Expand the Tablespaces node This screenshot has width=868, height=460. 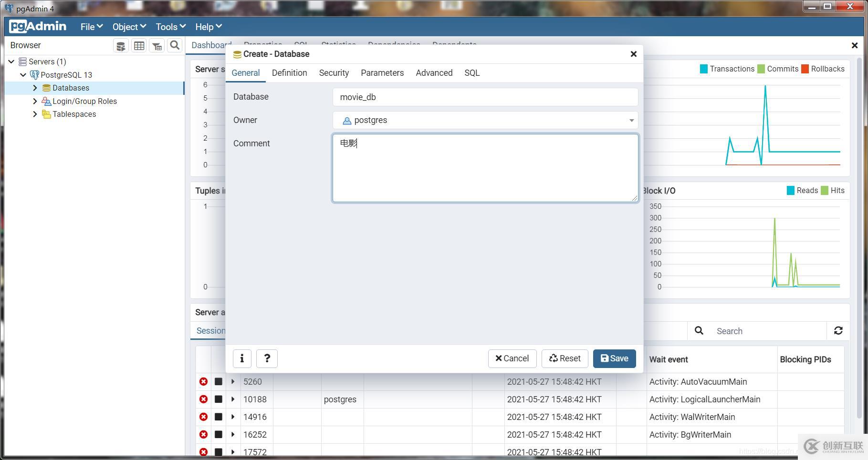coord(35,114)
